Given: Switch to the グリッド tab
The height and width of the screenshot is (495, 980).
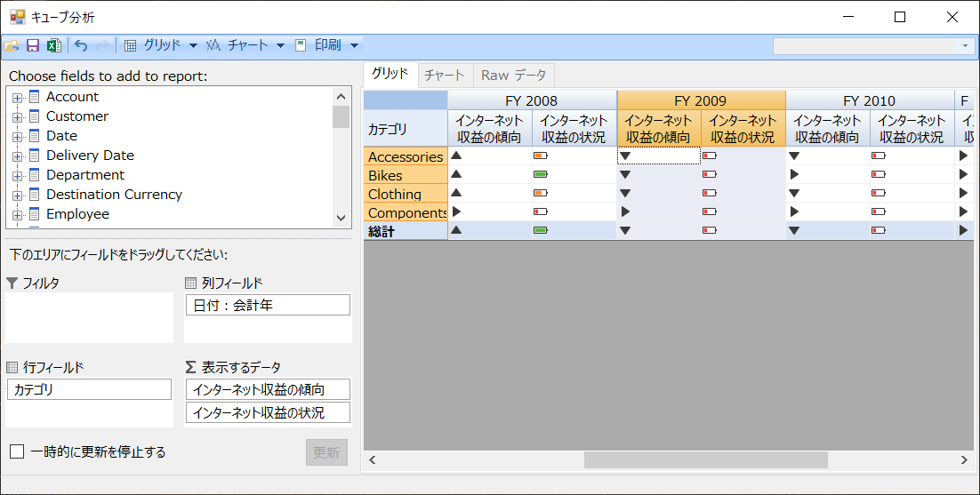Looking at the screenshot, I should [x=390, y=75].
